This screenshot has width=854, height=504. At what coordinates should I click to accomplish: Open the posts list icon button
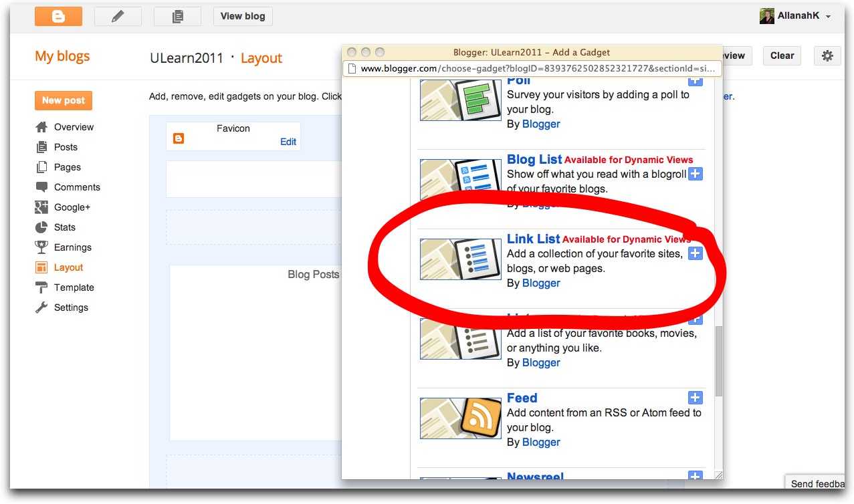click(x=177, y=16)
